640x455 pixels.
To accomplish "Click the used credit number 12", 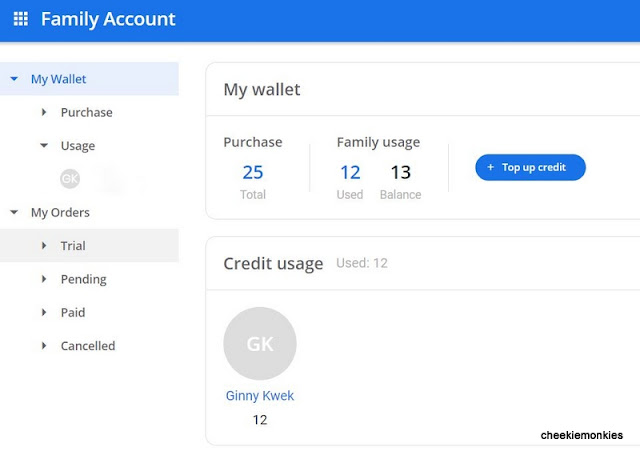I will (350, 173).
